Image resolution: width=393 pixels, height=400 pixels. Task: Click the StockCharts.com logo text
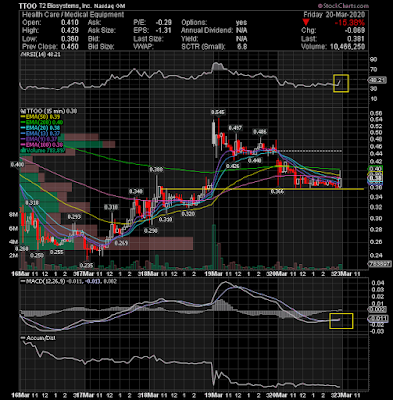[x=343, y=6]
